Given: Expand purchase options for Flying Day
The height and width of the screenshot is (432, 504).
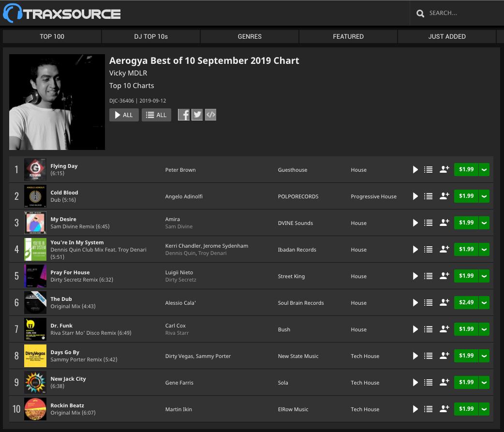Looking at the screenshot, I should tap(484, 170).
